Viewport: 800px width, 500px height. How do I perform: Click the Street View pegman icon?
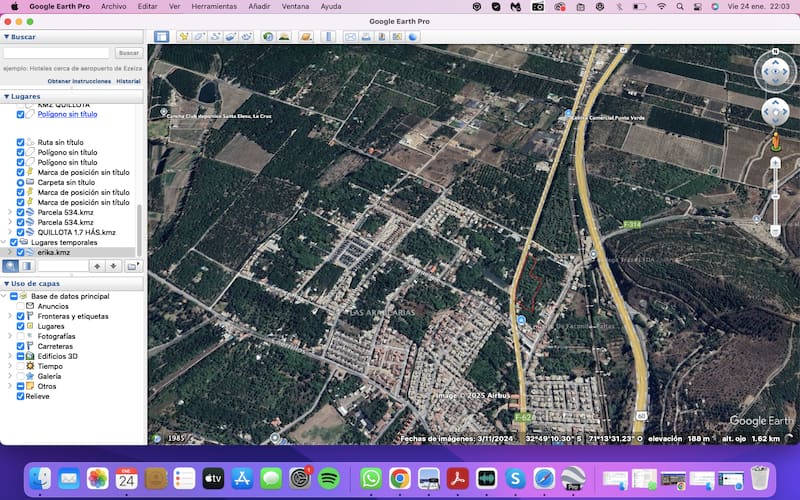[776, 142]
